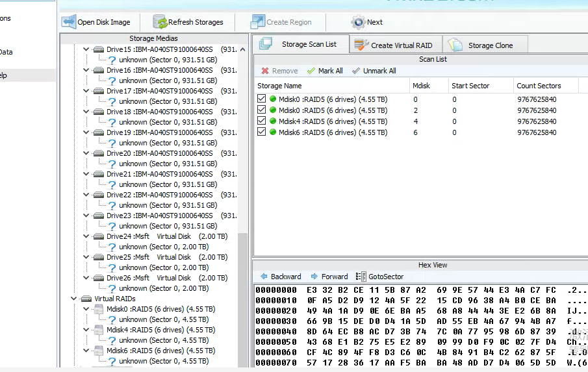The height and width of the screenshot is (372, 588).
Task: Collapse Drive15 IBM-A040ST91000640SS tree node
Action: (x=86, y=49)
